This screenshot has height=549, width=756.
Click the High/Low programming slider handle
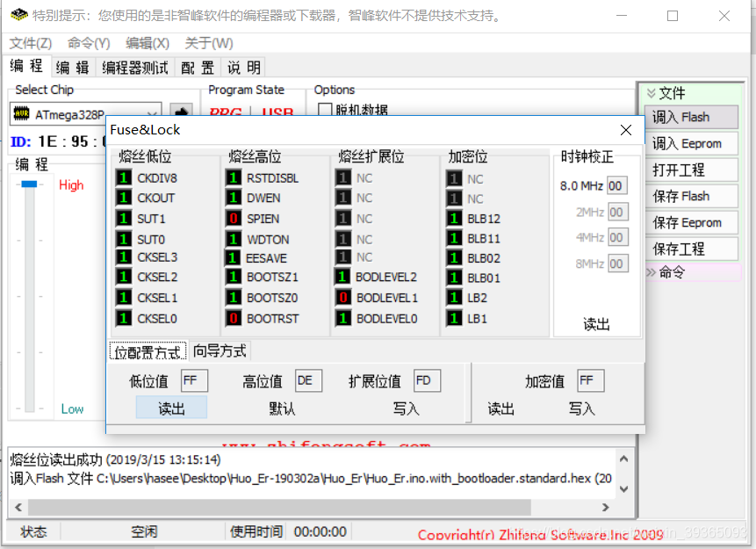click(30, 184)
